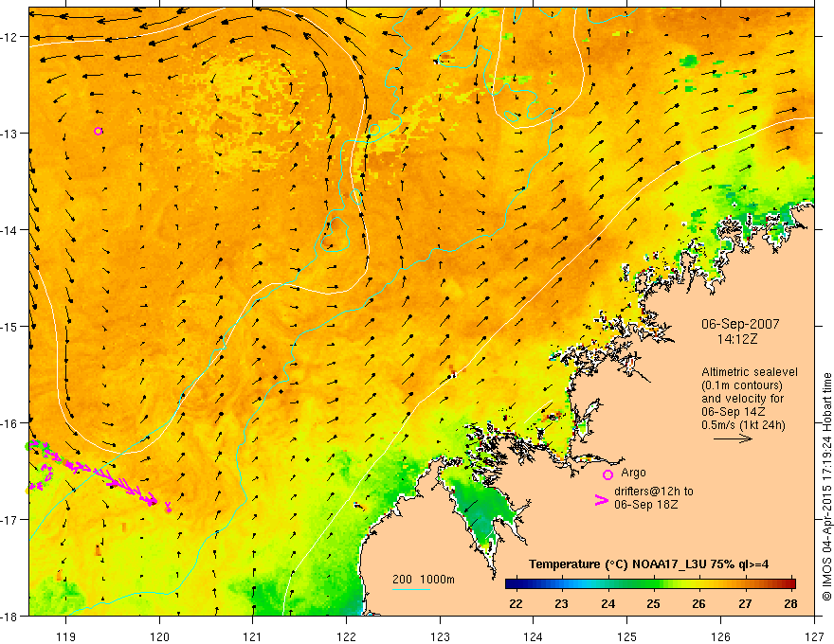The height and width of the screenshot is (644, 834).
Task: Click the magenta drifter legend arrow symbol
Action: tap(602, 500)
